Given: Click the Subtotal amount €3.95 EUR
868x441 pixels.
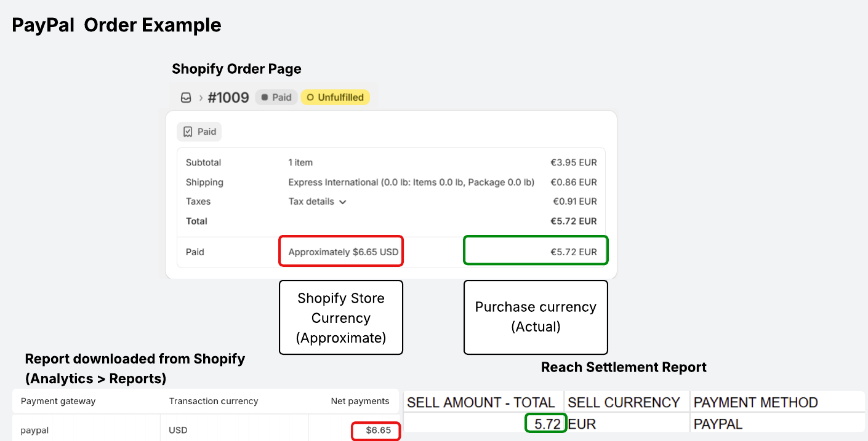Looking at the screenshot, I should (x=574, y=162).
